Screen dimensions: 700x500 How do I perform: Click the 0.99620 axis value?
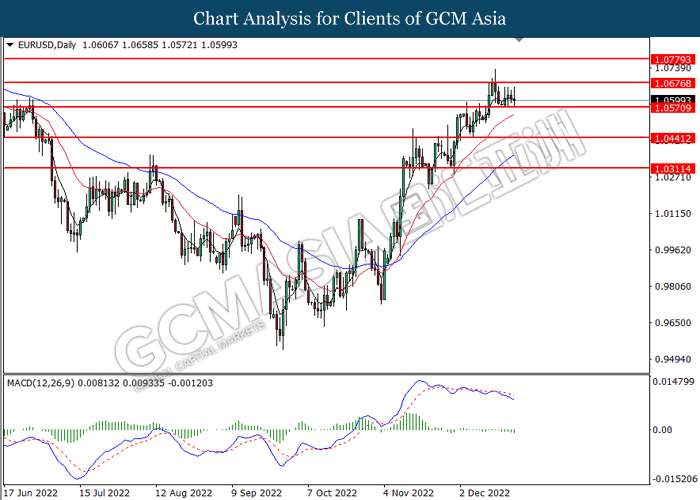(x=673, y=250)
